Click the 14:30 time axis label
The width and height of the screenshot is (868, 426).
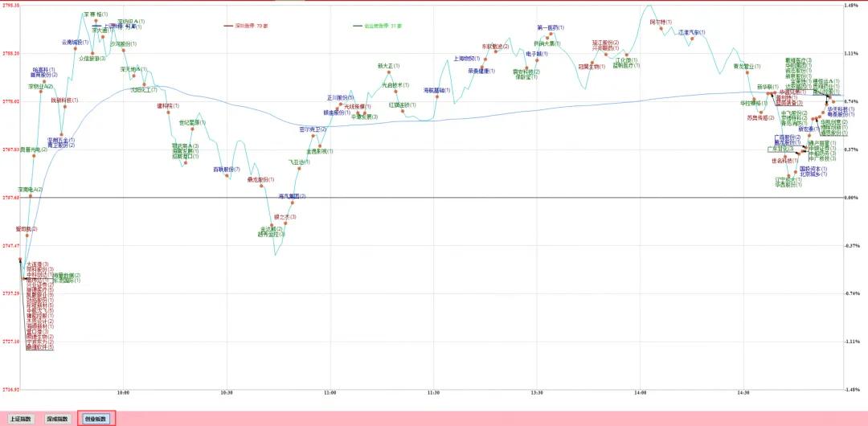743,393
